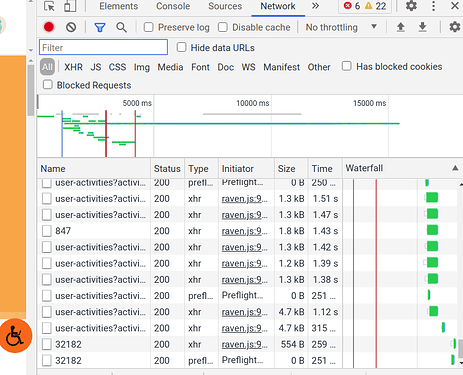Stop recording with the red record button
The image size is (463, 375).
(49, 27)
